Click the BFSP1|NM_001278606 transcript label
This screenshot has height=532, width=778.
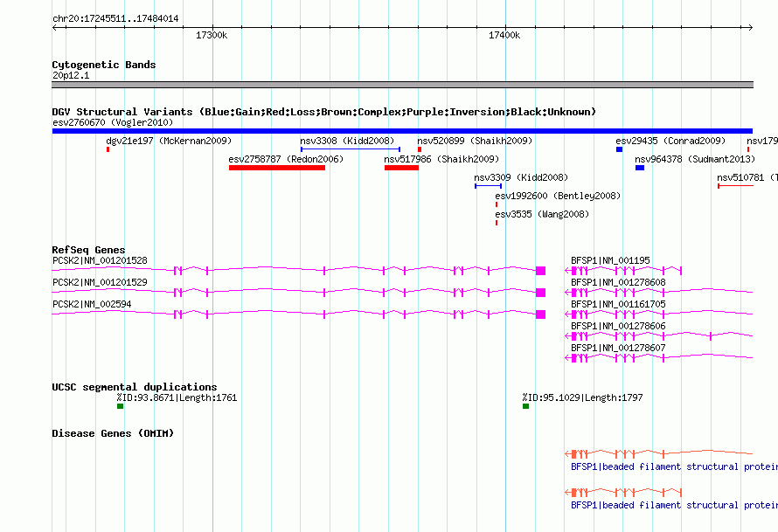click(618, 326)
